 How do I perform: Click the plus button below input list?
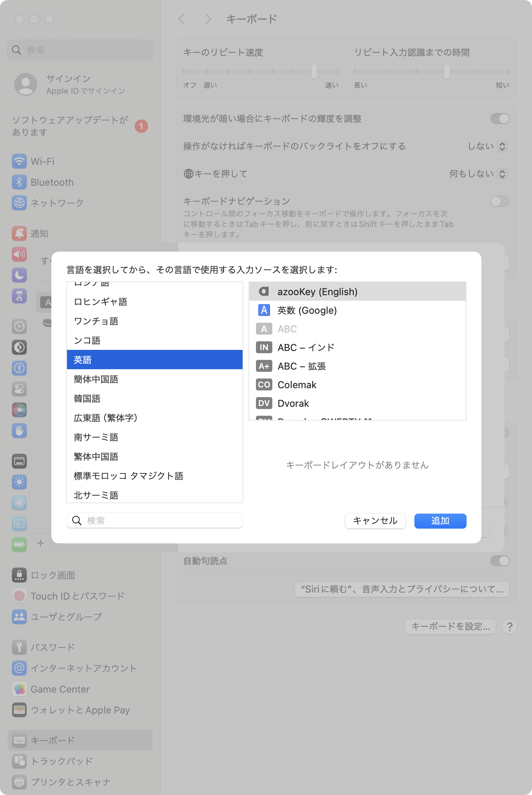tap(41, 543)
